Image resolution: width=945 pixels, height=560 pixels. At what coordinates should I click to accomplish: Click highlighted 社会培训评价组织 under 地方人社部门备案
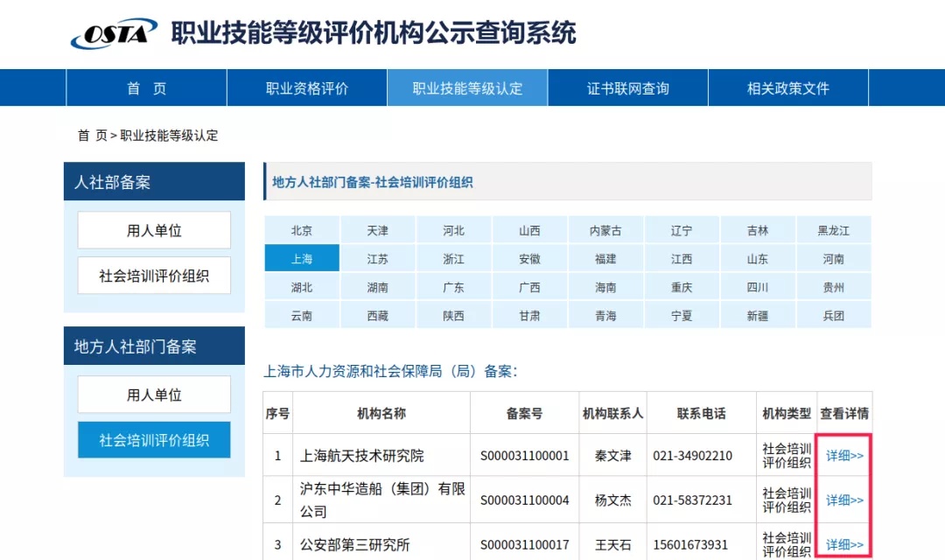pos(154,440)
